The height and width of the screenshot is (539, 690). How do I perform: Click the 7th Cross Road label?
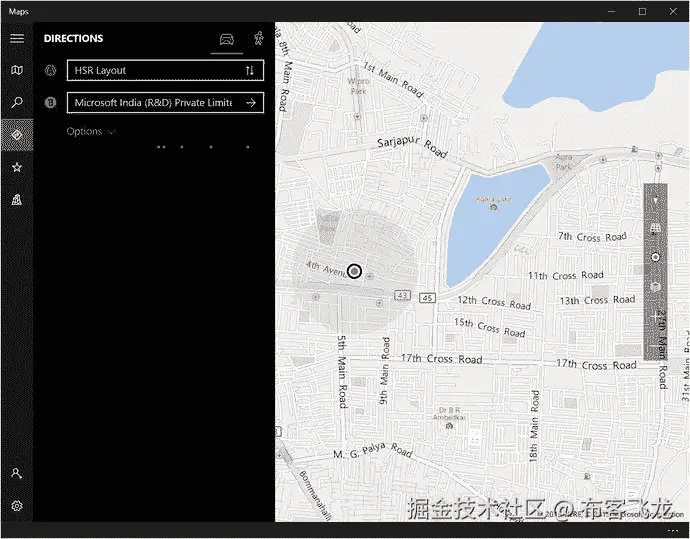[x=592, y=237]
